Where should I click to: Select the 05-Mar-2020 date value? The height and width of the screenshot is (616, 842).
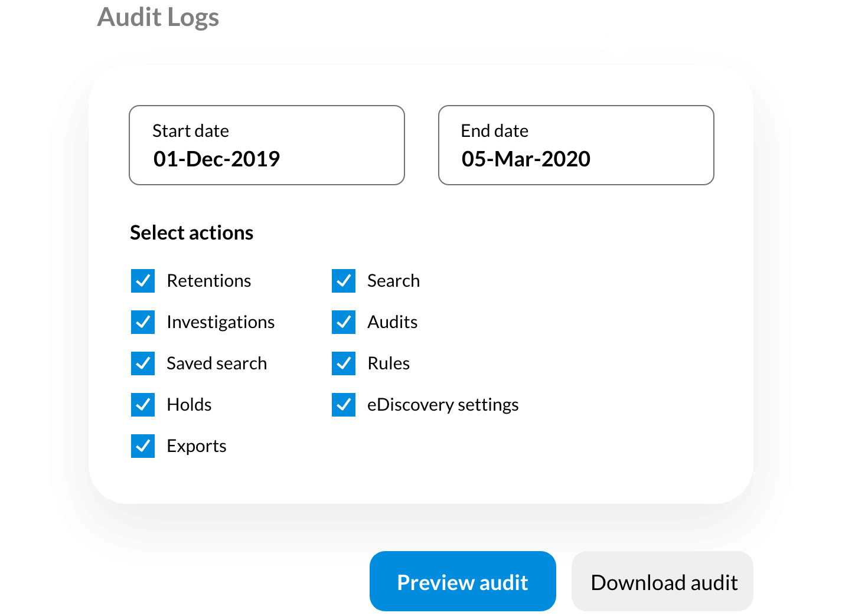pos(526,159)
